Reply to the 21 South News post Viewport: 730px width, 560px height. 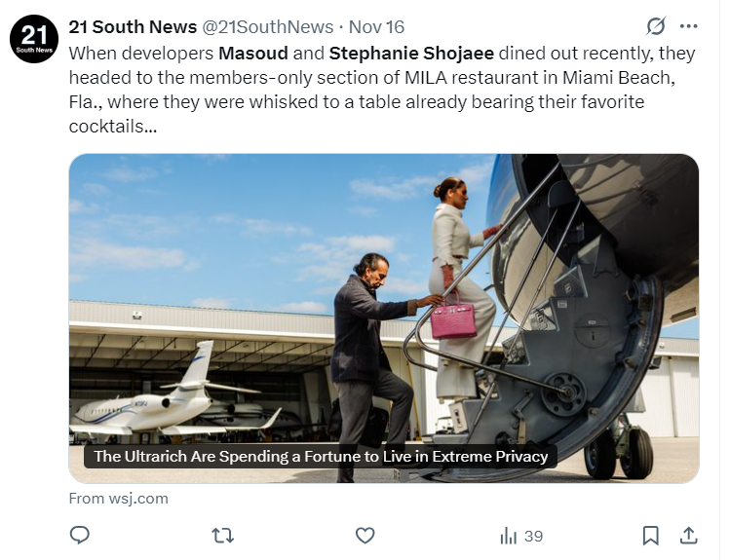pyautogui.click(x=81, y=535)
